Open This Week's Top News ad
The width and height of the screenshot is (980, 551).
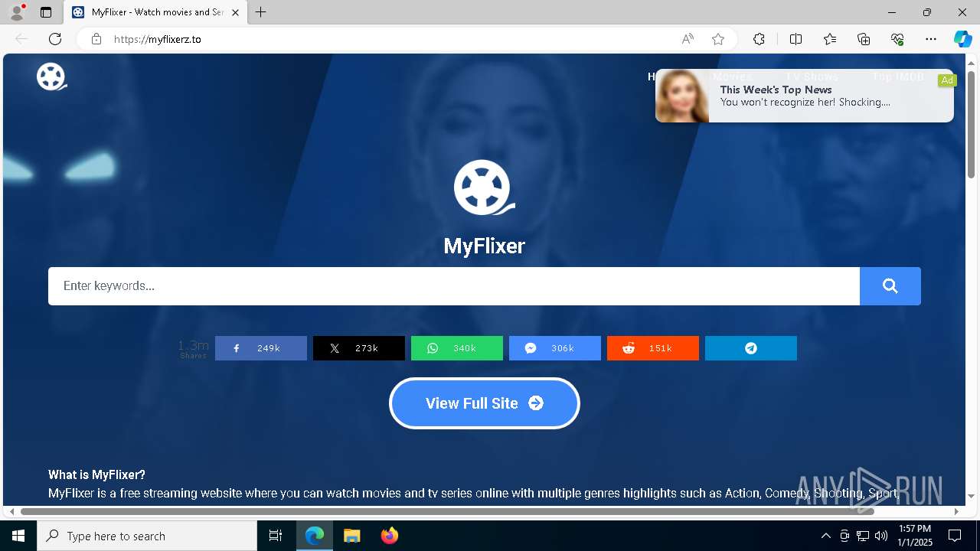point(805,96)
